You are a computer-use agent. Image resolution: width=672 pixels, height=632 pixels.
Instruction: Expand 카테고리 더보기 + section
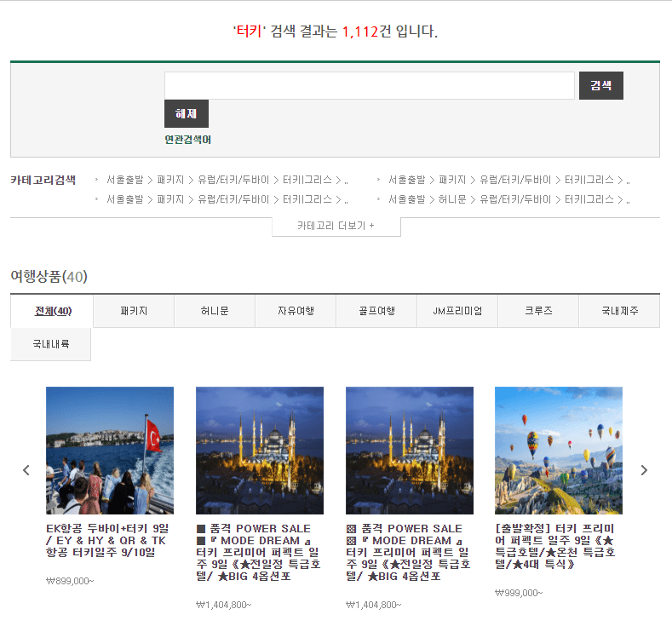coord(336,226)
